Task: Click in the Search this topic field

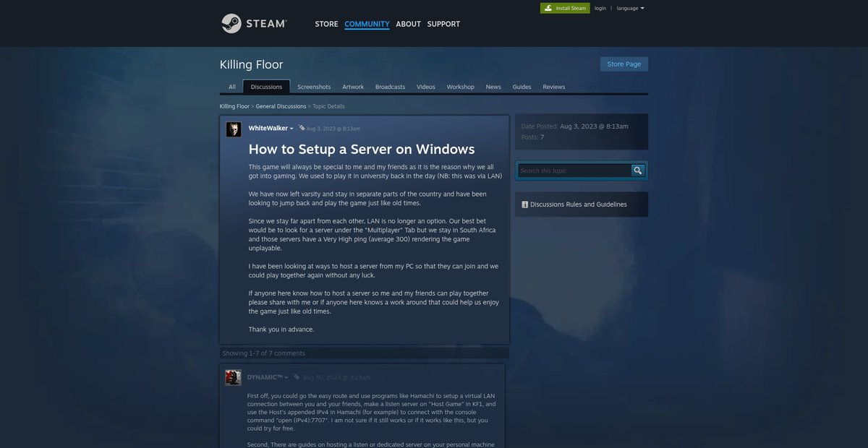Action: click(574, 171)
